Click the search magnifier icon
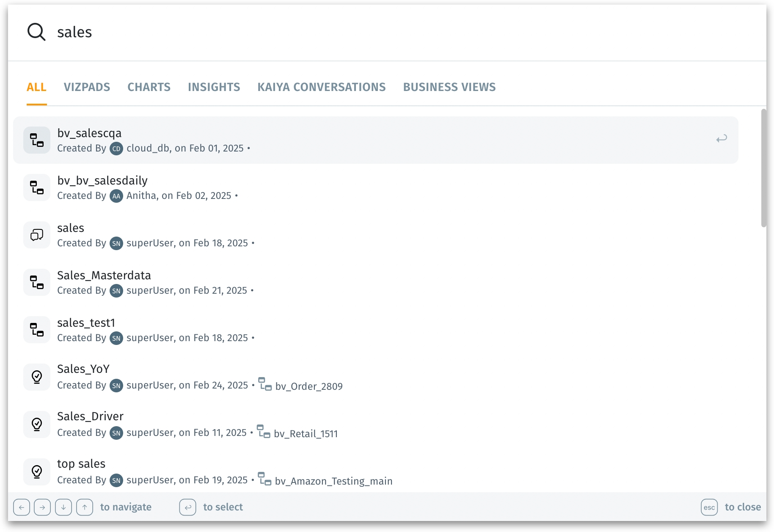The height and width of the screenshot is (532, 774). [36, 32]
